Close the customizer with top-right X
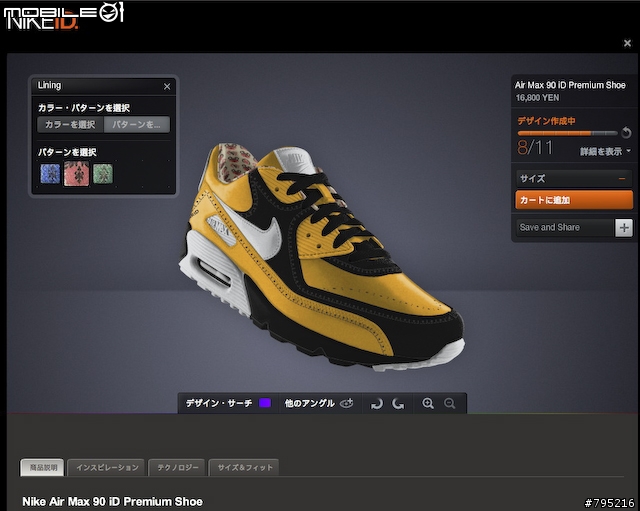Screen dimensions: 640x511 tap(627, 43)
